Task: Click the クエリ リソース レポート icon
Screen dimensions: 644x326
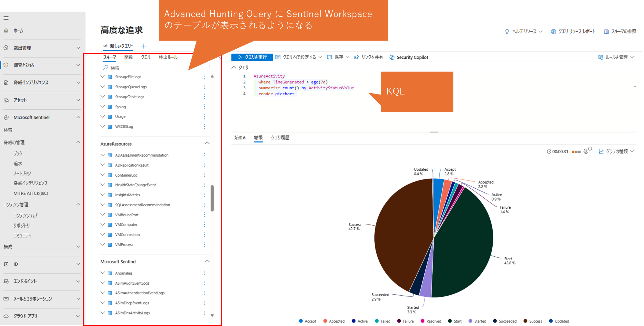Action: pos(554,32)
